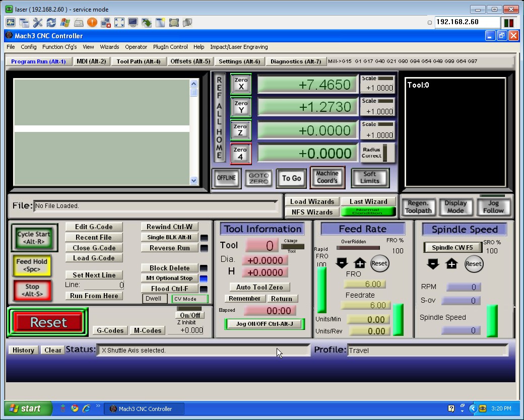Reset the Spindle Speed override

pos(474,264)
